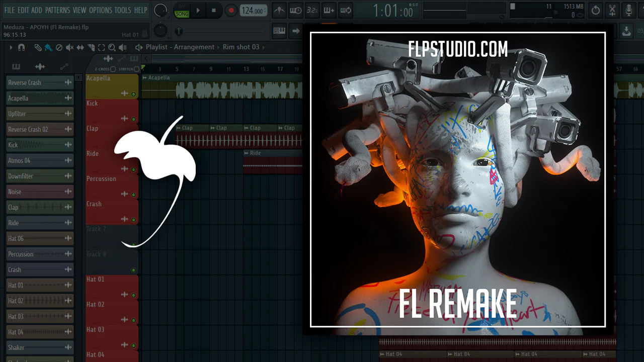This screenshot has width=644, height=362.
Task: Choose the Slip tool with double arrows
Action: pyautogui.click(x=80, y=47)
